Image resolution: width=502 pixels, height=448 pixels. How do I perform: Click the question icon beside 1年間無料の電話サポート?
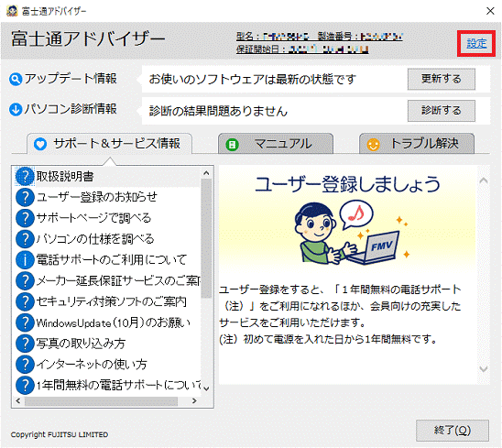coord(25,385)
